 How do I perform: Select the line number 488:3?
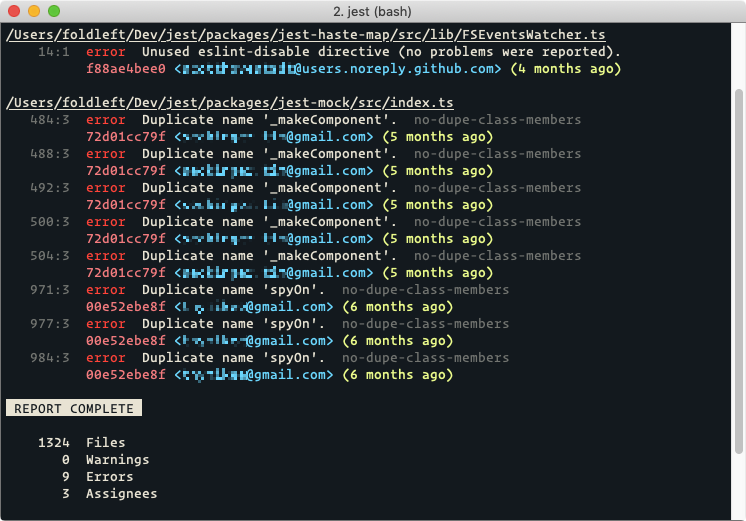[x=50, y=154]
